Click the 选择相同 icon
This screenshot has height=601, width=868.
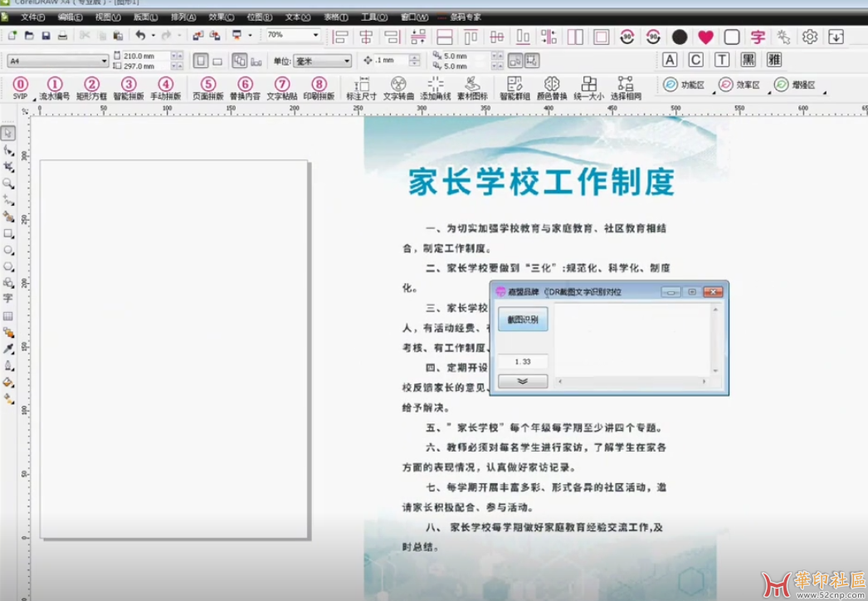[x=626, y=88]
